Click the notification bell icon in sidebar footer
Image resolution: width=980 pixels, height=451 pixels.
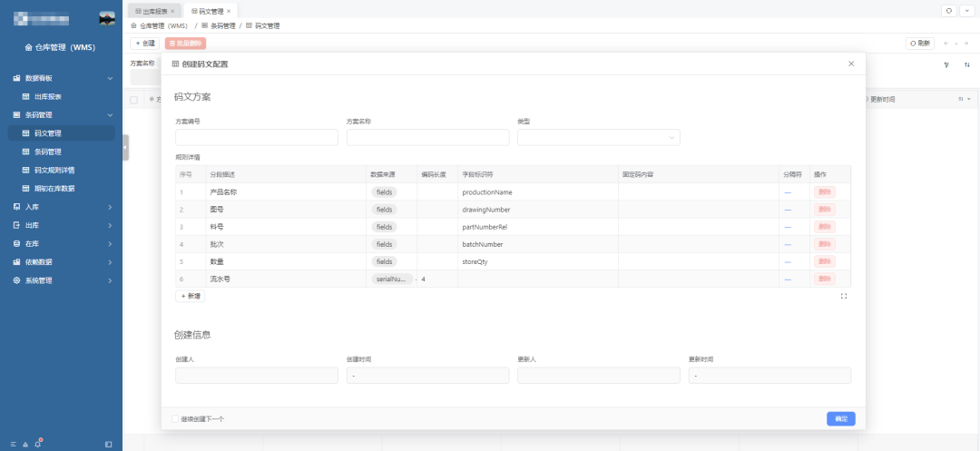pyautogui.click(x=38, y=444)
